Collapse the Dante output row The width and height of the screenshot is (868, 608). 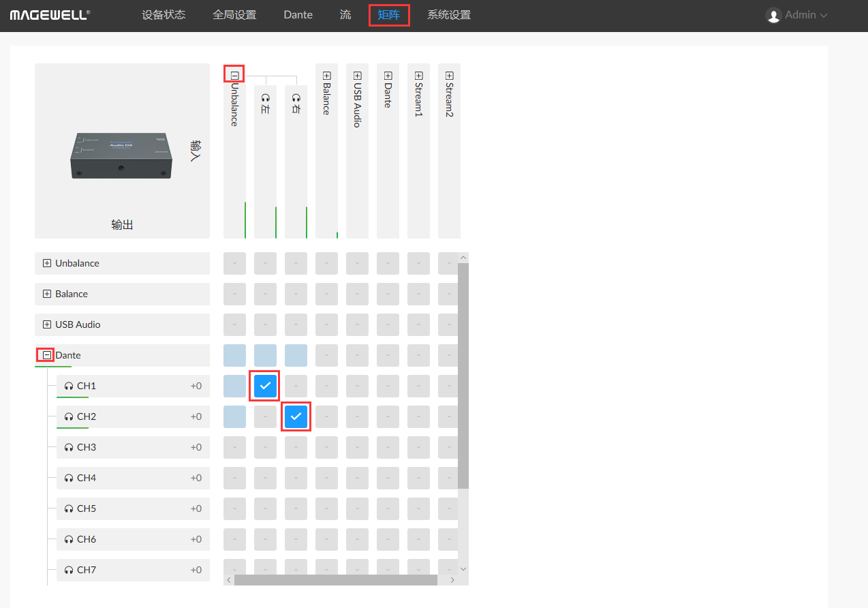[47, 355]
